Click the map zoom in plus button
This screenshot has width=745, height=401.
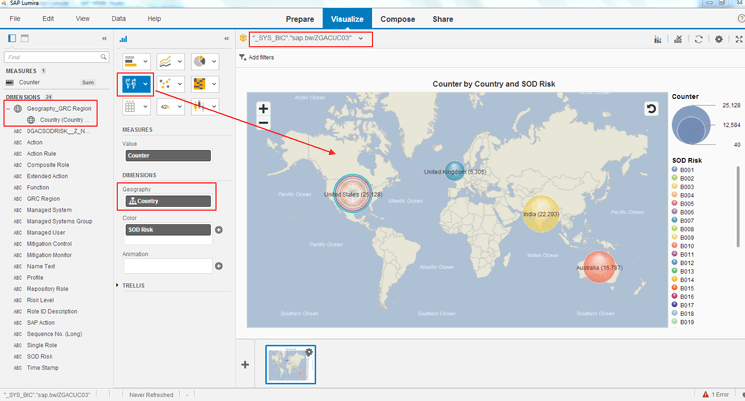(263, 108)
